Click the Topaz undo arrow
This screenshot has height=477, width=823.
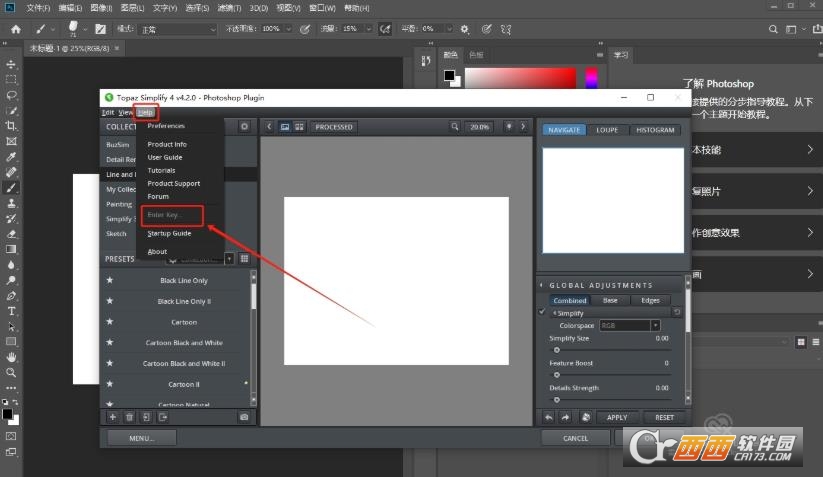click(548, 417)
